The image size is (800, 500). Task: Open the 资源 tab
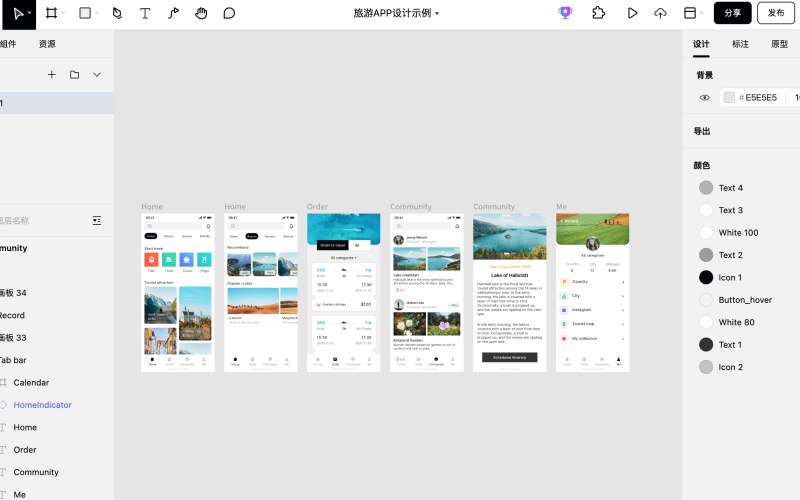point(47,44)
